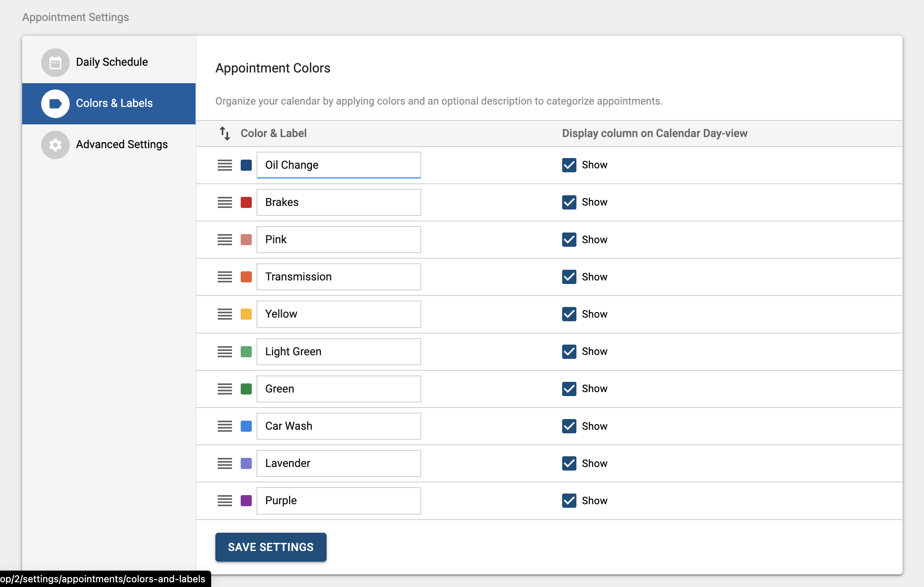Click the Purple color swatch
Image resolution: width=924 pixels, height=587 pixels.
246,501
